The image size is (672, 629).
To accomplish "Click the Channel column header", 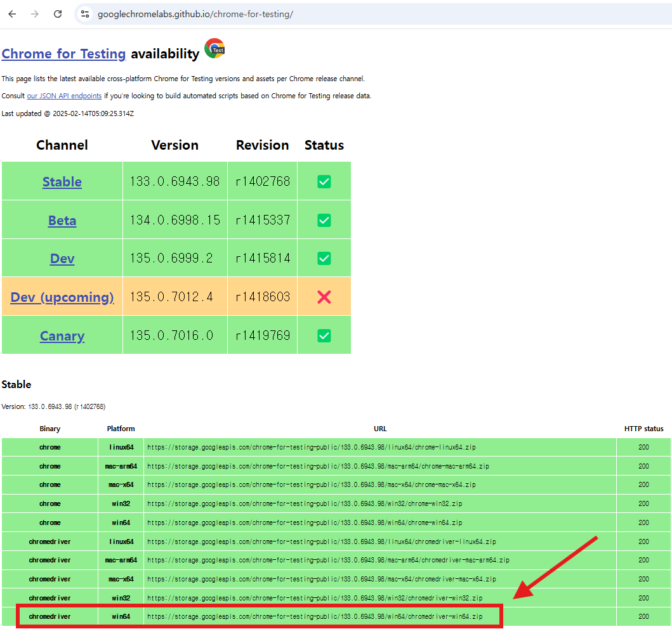I will [62, 145].
